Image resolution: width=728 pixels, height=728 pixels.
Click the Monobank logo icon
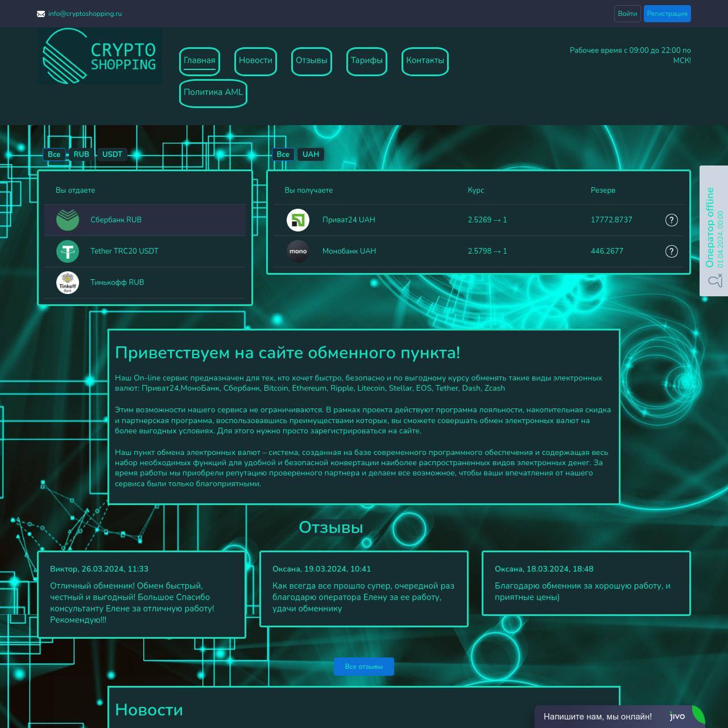pos(298,251)
